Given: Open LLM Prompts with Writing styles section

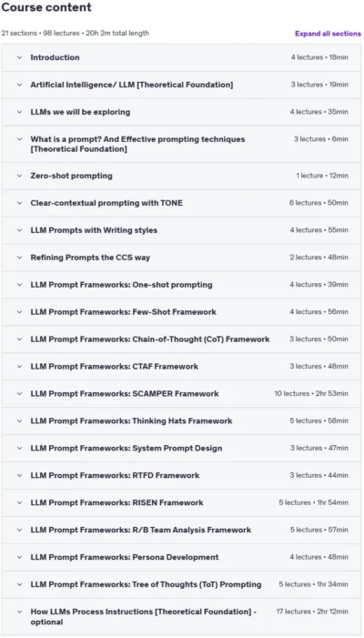Looking at the screenshot, I should [94, 230].
